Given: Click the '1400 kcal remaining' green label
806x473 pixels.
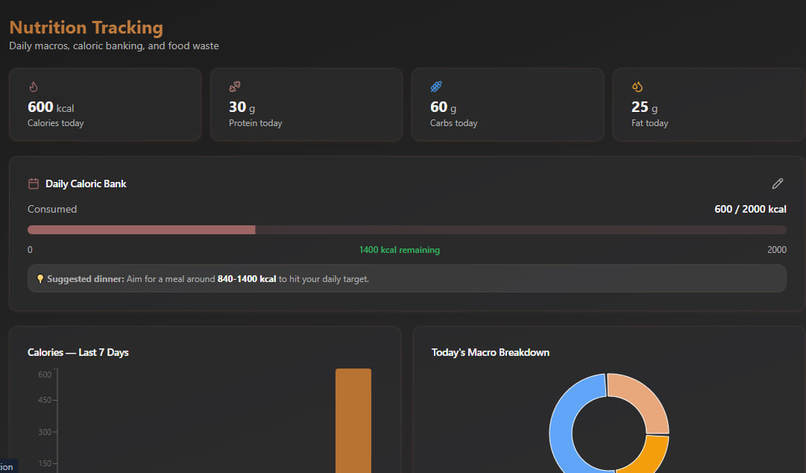Looking at the screenshot, I should 399,250.
